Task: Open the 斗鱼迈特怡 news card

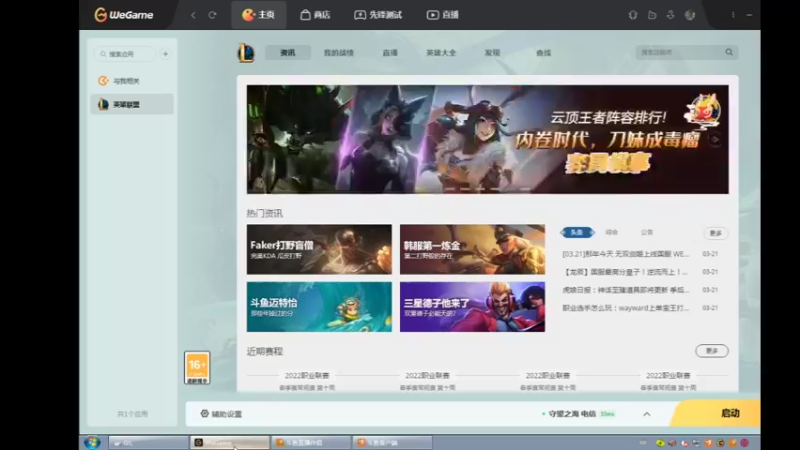Action: coord(319,307)
